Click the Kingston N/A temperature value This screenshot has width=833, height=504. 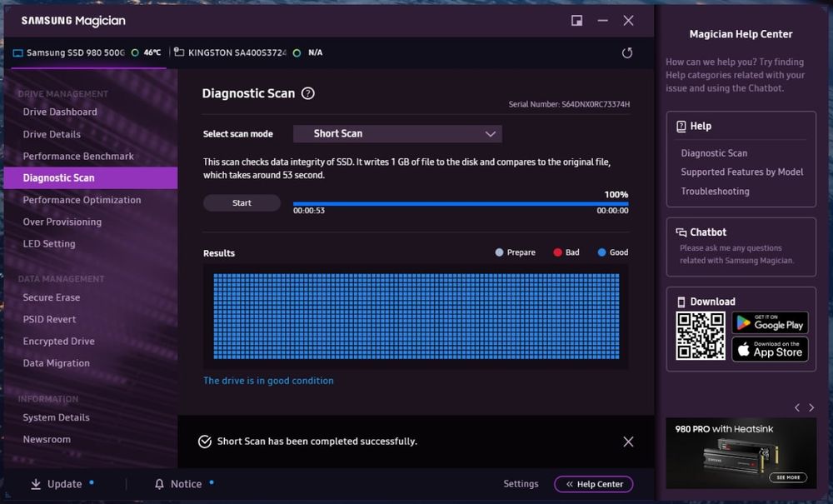[x=315, y=52]
